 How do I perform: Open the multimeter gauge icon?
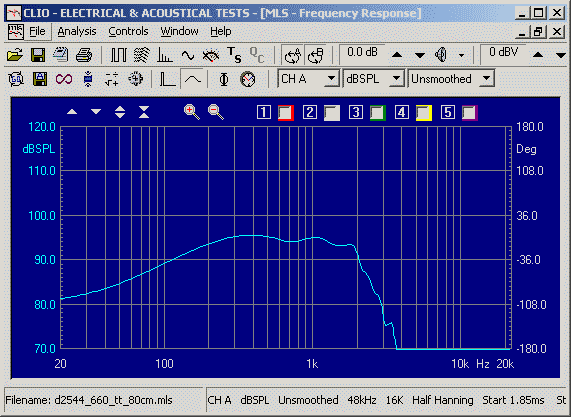point(211,55)
